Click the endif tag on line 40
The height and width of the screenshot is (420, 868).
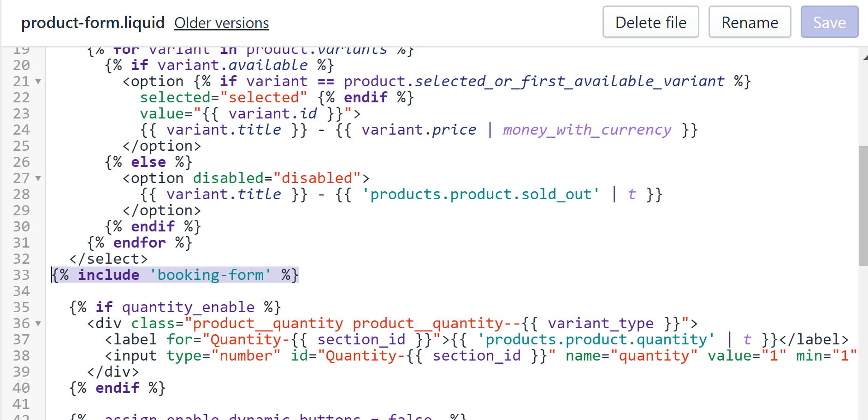(117, 388)
